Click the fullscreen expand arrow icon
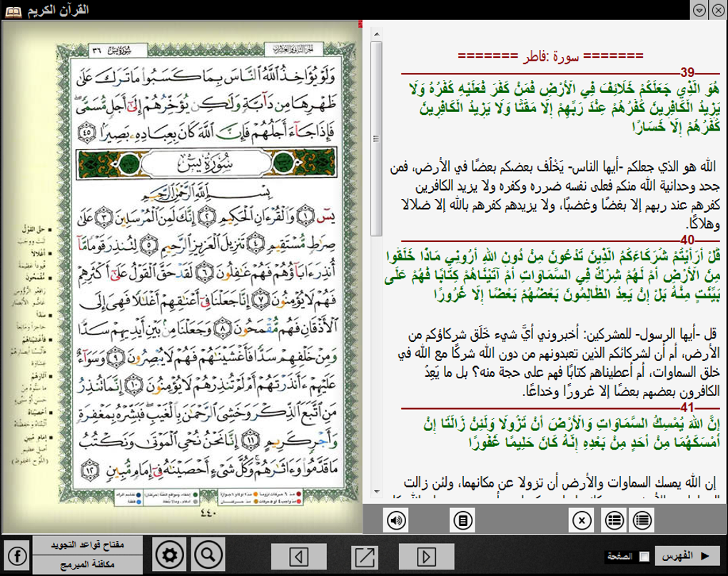This screenshot has height=576, width=728. tap(364, 555)
